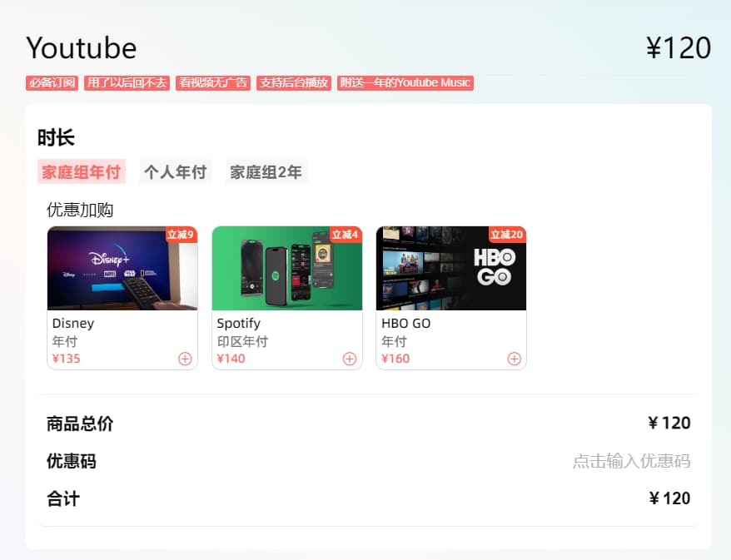The height and width of the screenshot is (560, 731).
Task: Select the 家庭组年付 duration option
Action: [x=82, y=172]
